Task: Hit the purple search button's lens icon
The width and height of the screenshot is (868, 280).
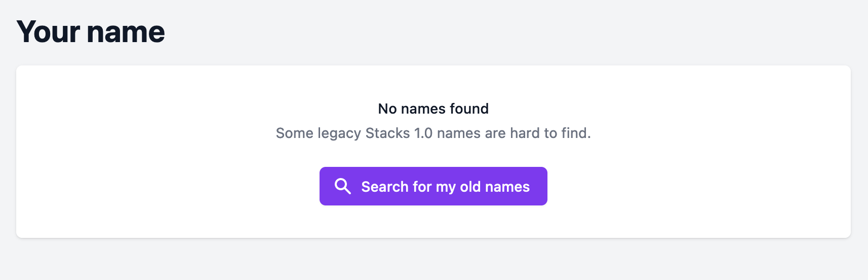Action: click(343, 186)
